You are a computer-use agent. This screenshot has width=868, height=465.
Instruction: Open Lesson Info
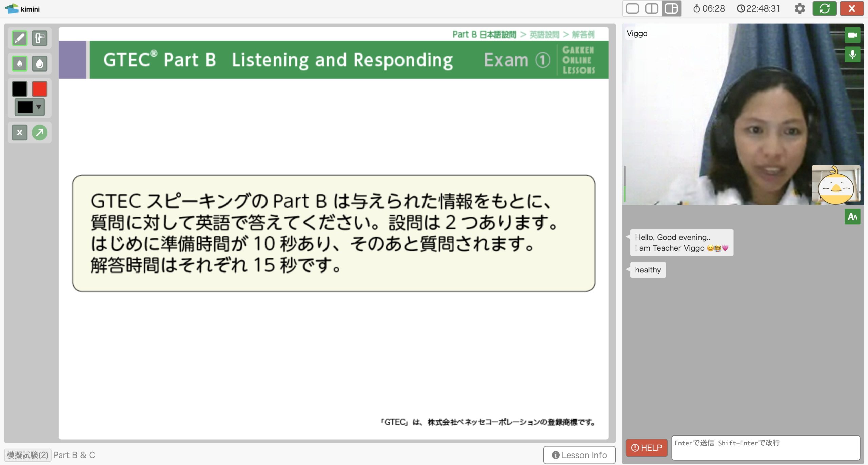coord(579,455)
